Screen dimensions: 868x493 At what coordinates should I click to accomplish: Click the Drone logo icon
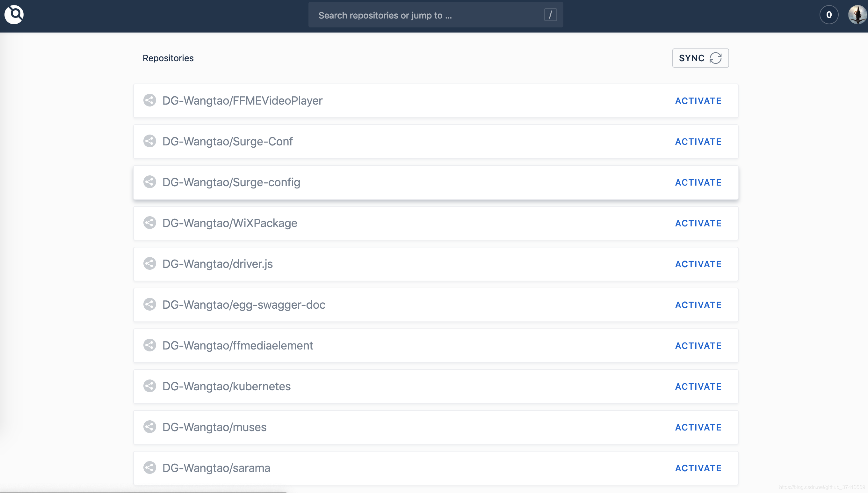click(14, 15)
